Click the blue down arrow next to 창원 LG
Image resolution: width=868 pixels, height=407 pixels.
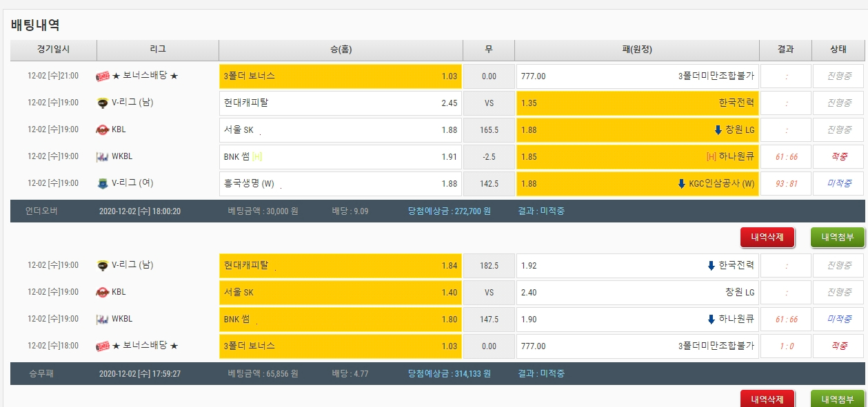[718, 130]
